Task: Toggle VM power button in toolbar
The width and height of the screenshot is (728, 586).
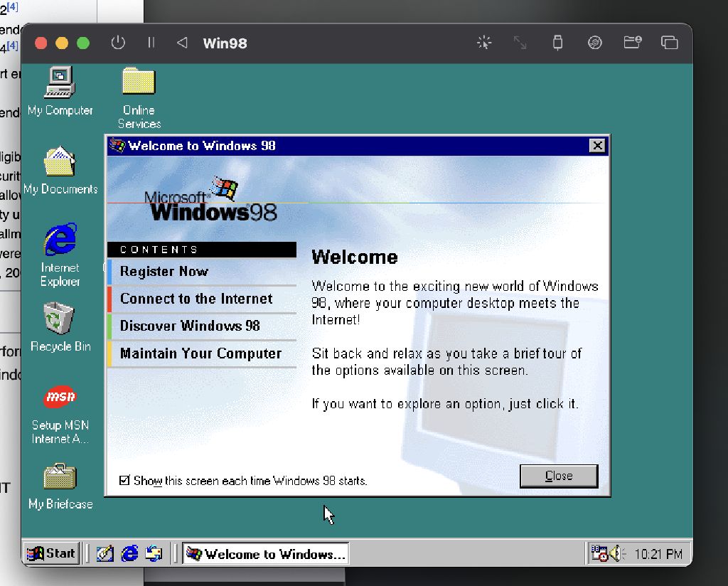Action: [118, 43]
